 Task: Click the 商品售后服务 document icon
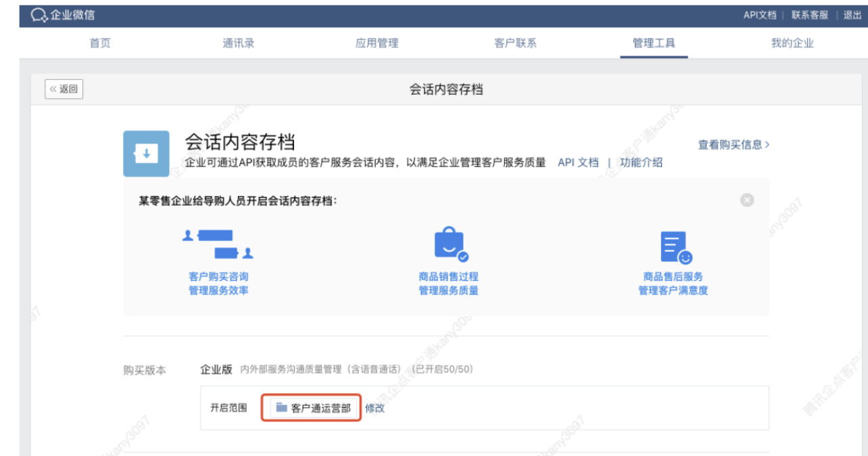pyautogui.click(x=676, y=248)
